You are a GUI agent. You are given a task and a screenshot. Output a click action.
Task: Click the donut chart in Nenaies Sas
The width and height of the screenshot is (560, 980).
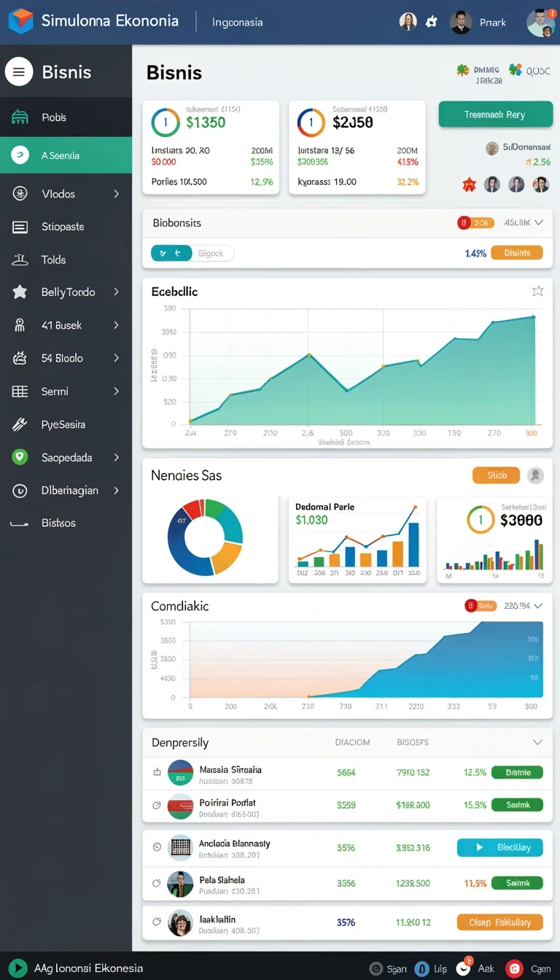point(205,537)
